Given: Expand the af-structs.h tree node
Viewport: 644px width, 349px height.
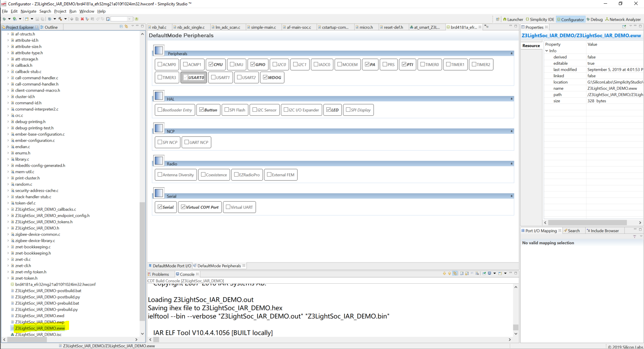Looking at the screenshot, I should [7, 34].
